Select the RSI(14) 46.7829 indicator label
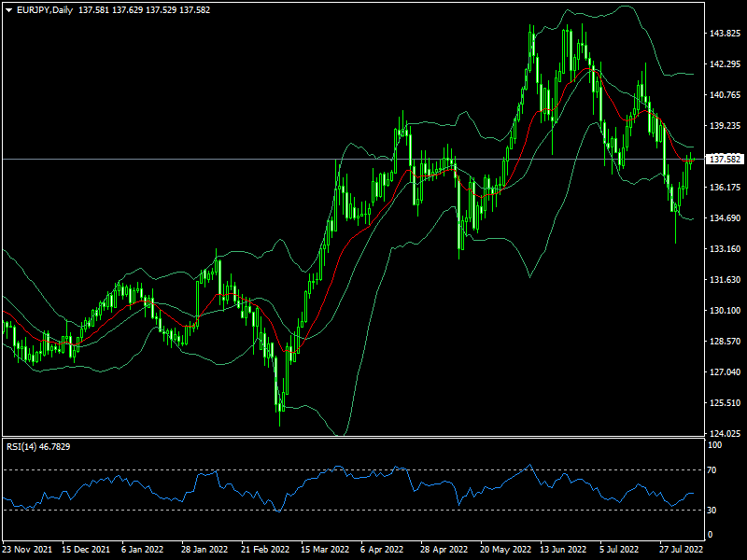747x560 pixels. (38, 447)
